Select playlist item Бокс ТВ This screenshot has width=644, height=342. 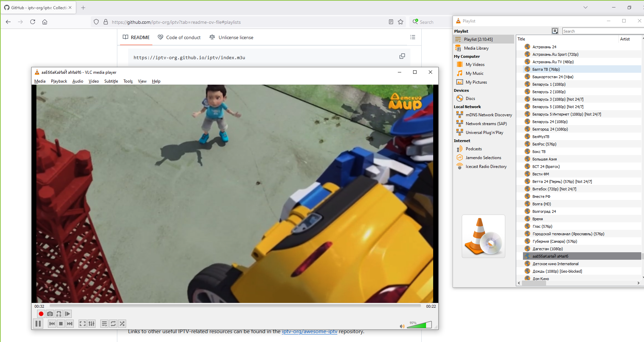tap(582, 152)
